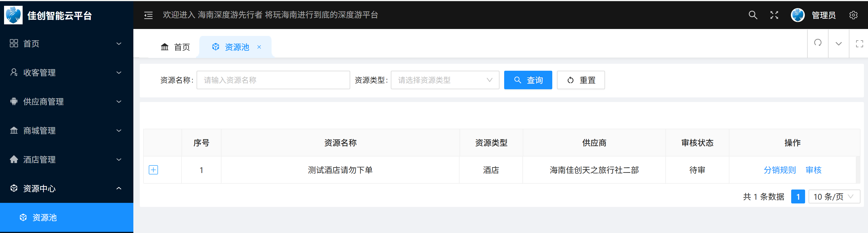The height and width of the screenshot is (233, 868).
Task: Expand table row one with plus icon
Action: click(x=153, y=170)
